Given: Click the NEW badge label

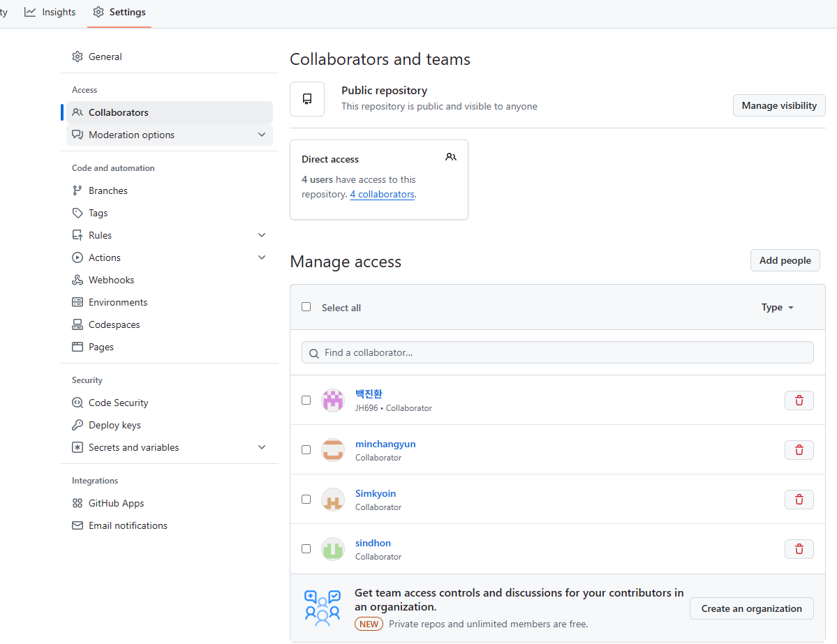Looking at the screenshot, I should point(369,624).
